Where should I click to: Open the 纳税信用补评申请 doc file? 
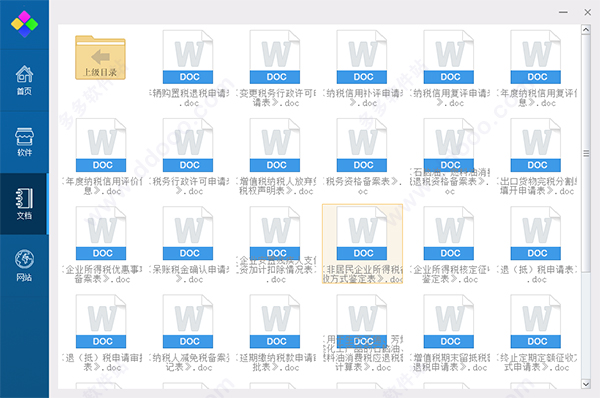(362, 69)
